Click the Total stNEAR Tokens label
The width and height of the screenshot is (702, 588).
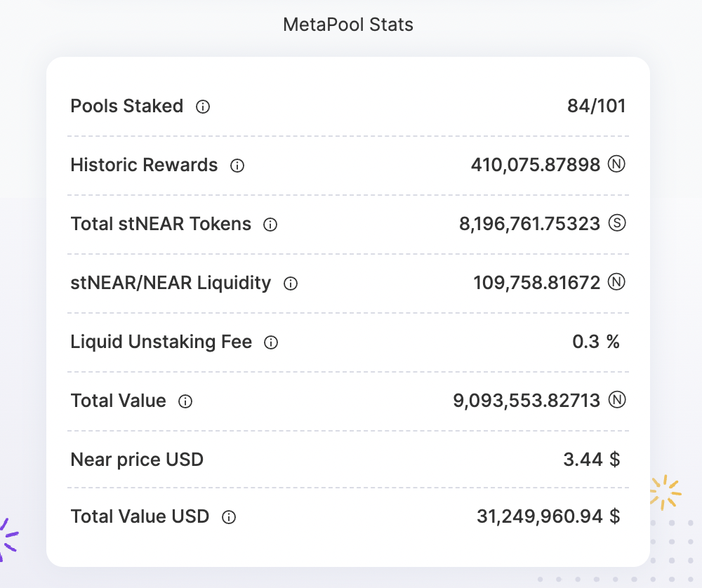(x=161, y=224)
